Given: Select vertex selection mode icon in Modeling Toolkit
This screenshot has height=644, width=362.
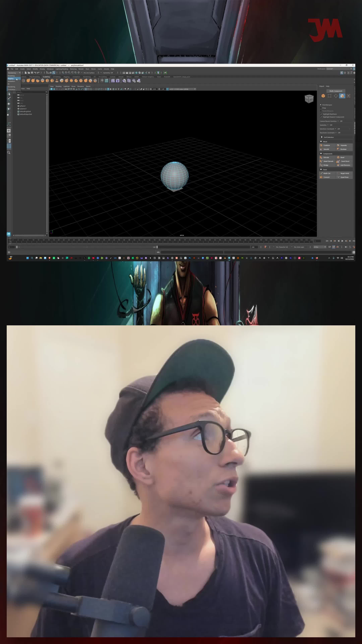Looking at the screenshot, I should [x=329, y=96].
